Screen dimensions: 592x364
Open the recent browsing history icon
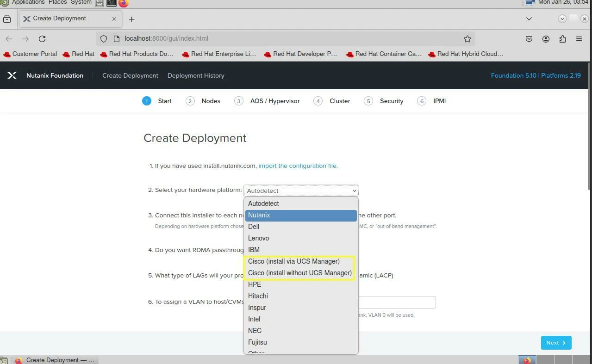tap(7, 19)
